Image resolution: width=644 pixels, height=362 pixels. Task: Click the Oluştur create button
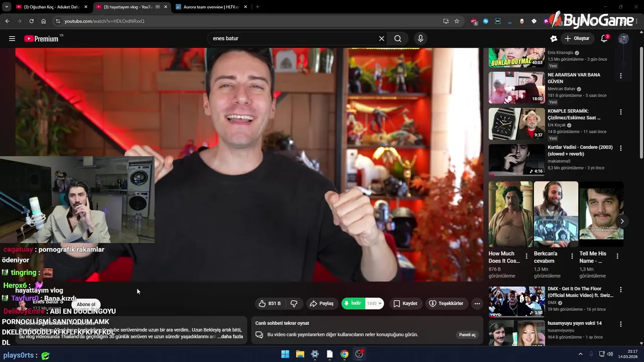577,39
